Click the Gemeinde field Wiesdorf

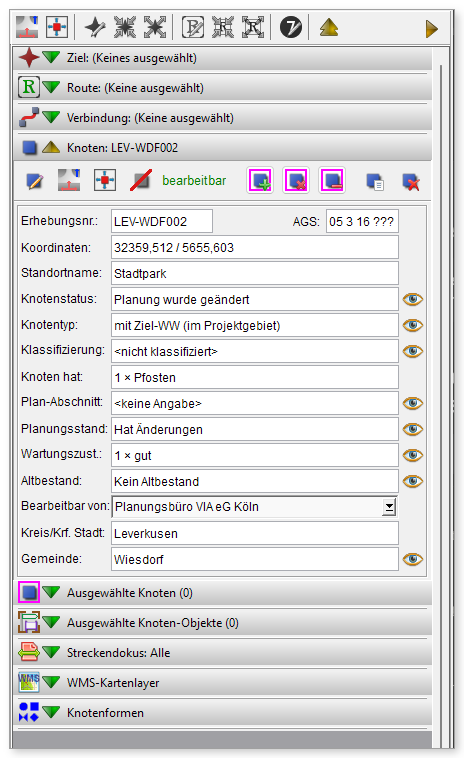(255, 559)
